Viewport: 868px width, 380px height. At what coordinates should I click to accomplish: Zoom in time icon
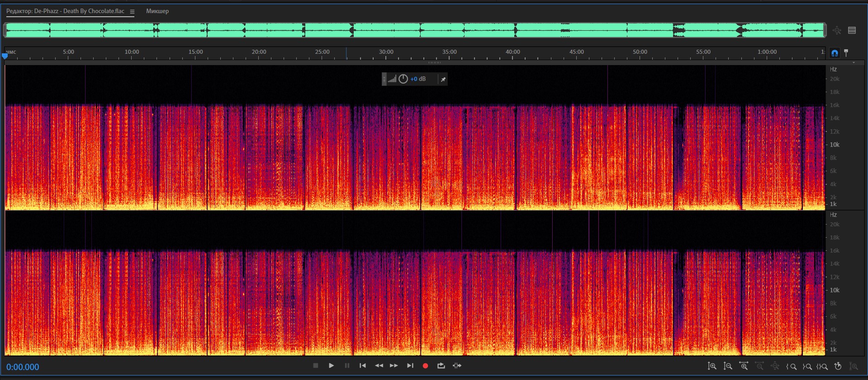tap(744, 366)
